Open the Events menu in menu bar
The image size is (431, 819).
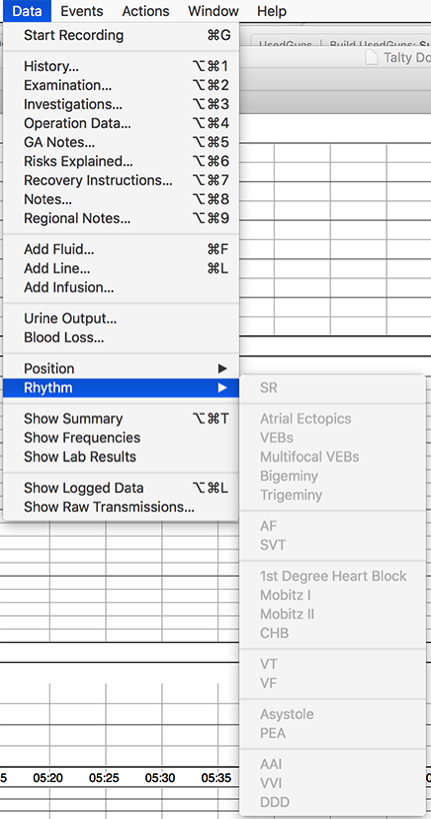coord(81,11)
